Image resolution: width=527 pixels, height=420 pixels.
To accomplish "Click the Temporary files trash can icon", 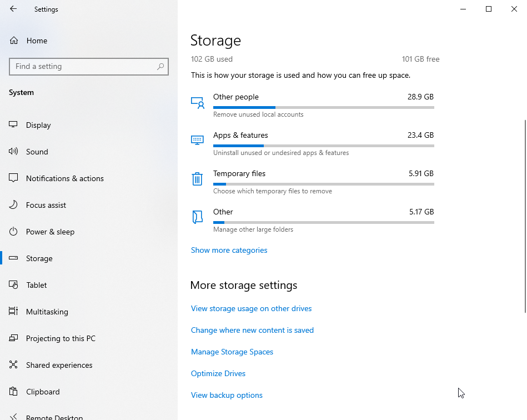I will 197,178.
